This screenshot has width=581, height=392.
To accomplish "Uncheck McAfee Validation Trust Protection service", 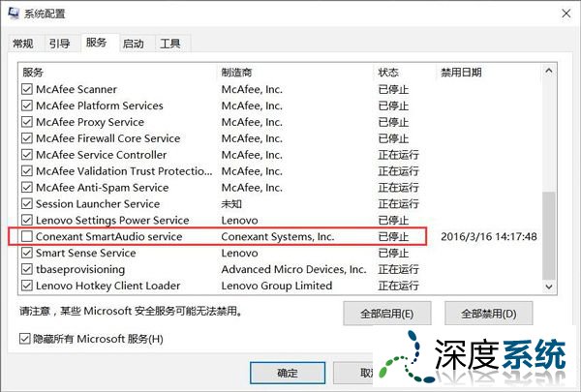I will click(x=27, y=170).
